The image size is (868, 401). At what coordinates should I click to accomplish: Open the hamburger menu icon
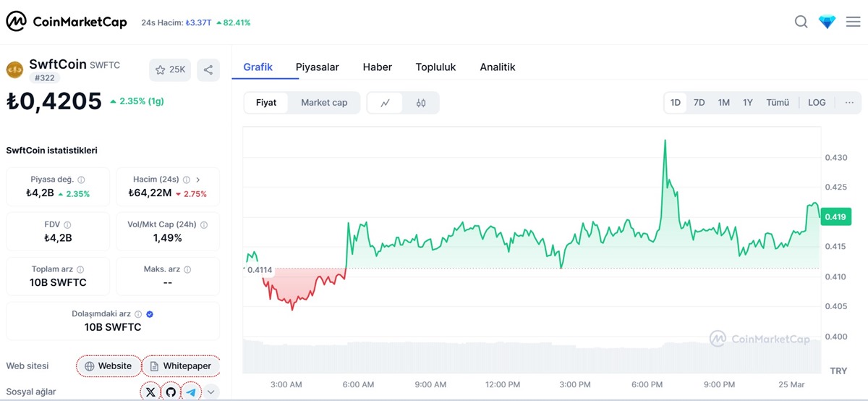click(x=853, y=22)
